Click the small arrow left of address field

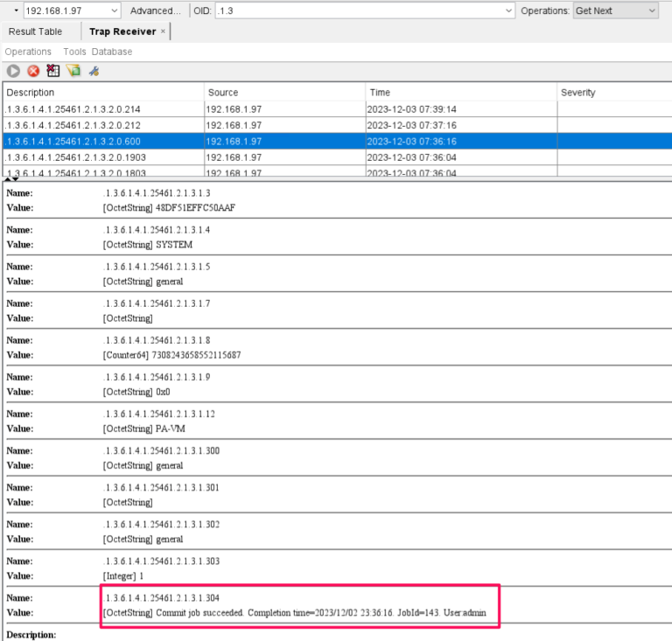tap(16, 10)
